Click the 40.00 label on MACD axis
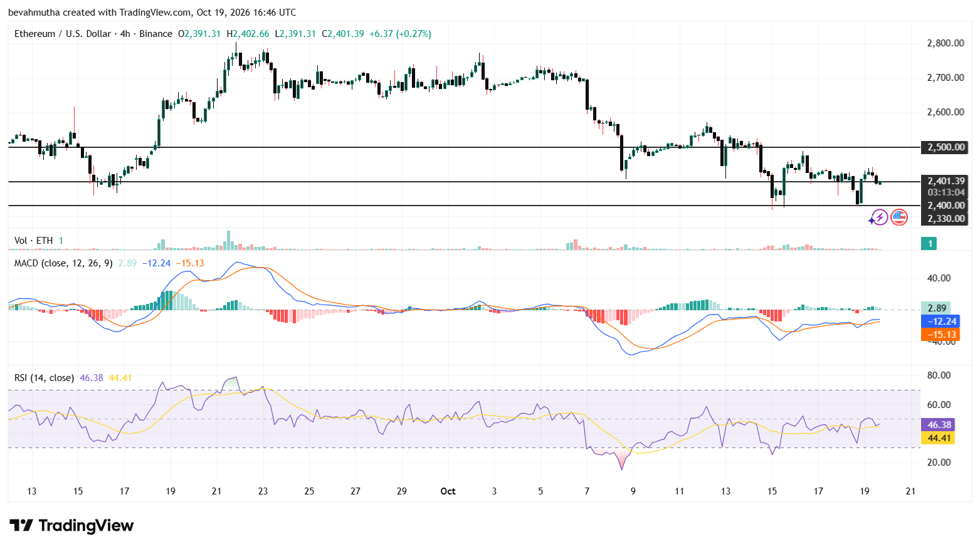Image resolution: width=980 pixels, height=549 pixels. [x=939, y=278]
